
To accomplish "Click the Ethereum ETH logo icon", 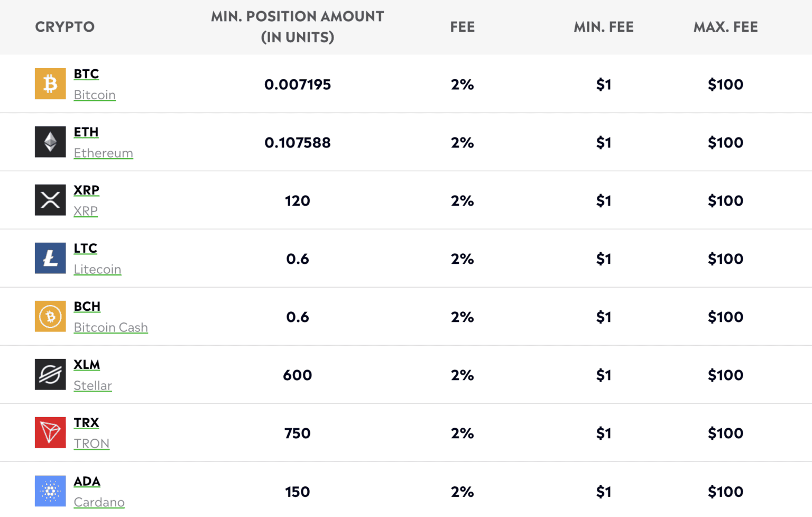I will pyautogui.click(x=50, y=142).
